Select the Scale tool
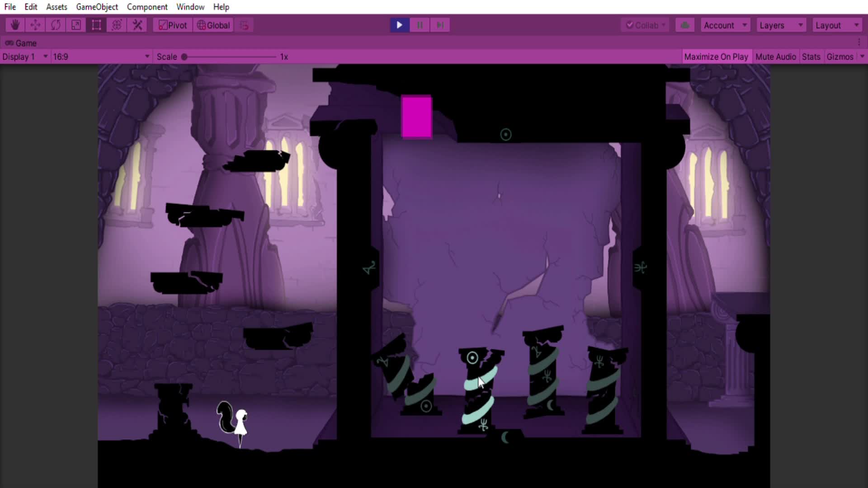 (76, 25)
